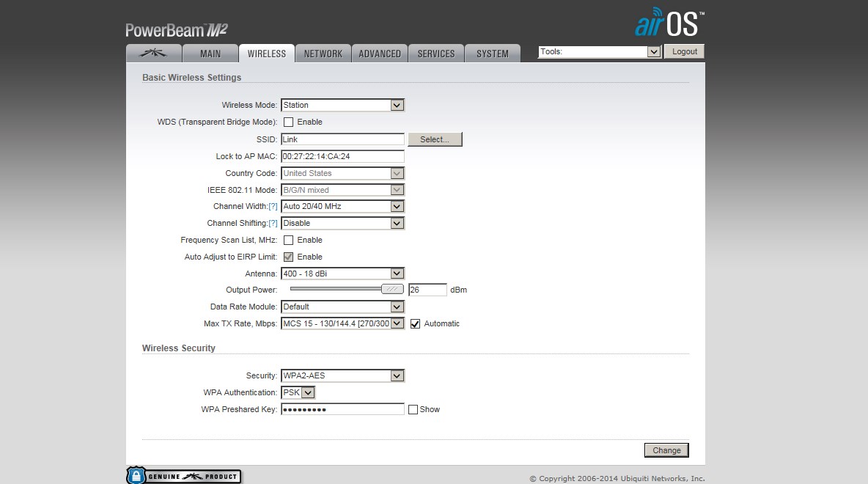This screenshot has width=868, height=484.
Task: Go to the ADVANCED tab
Action: [x=380, y=53]
